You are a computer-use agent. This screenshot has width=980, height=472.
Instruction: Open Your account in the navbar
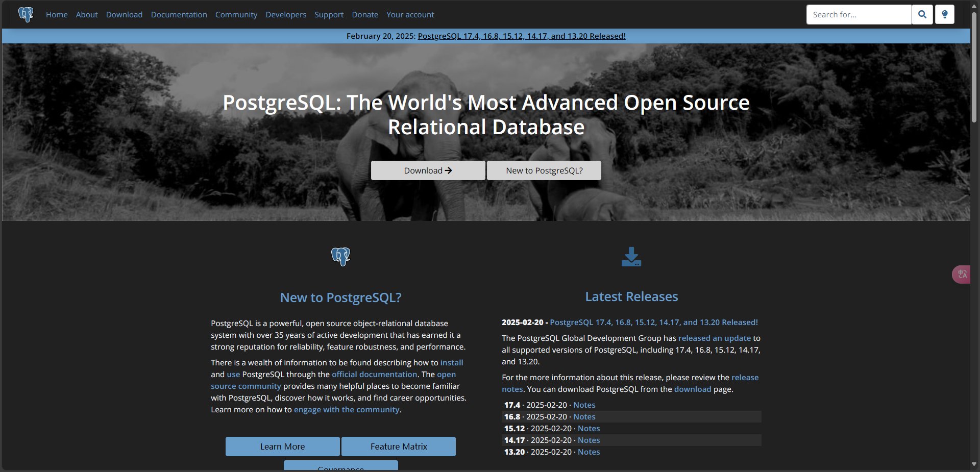[410, 15]
